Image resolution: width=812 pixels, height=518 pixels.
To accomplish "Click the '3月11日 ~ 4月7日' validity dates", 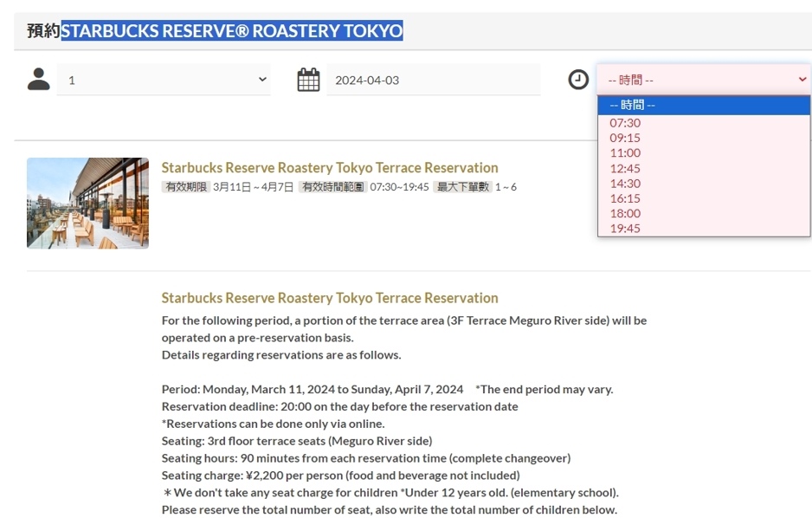I will coord(254,187).
